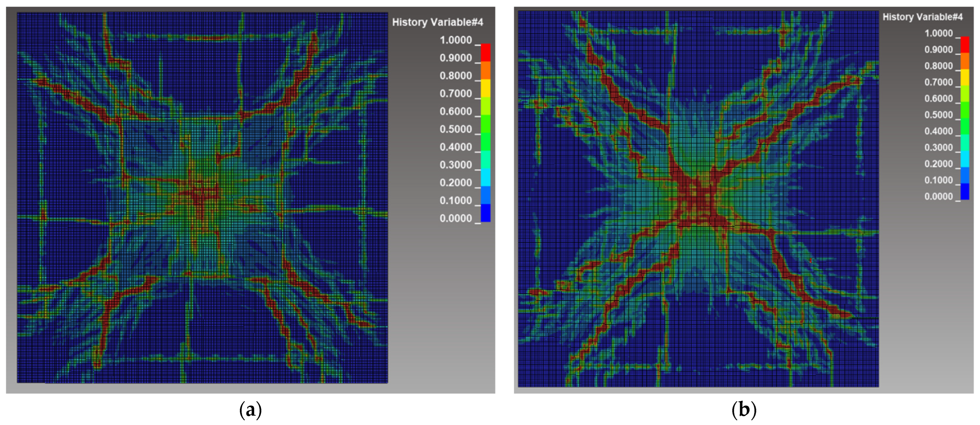980x425 pixels.
Task: Click subfigure label (a)
Action: tap(251, 410)
